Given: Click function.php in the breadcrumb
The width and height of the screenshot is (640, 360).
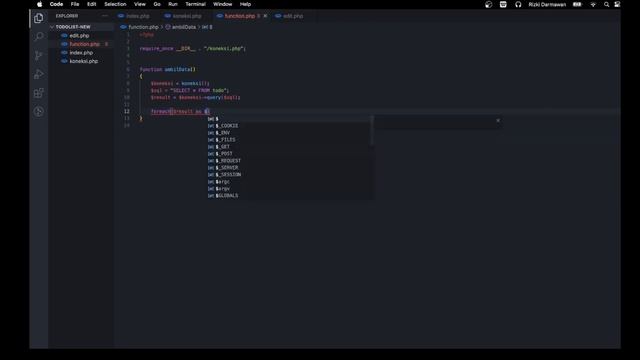Looking at the screenshot, I should pyautogui.click(x=143, y=27).
